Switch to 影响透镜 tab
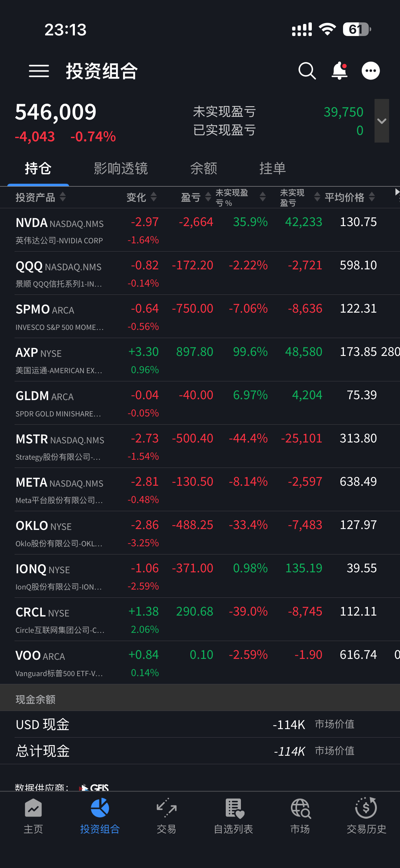Image resolution: width=400 pixels, height=868 pixels. pos(121,168)
